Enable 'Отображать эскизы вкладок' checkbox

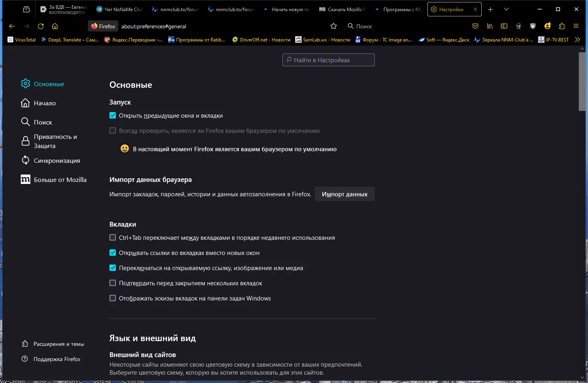[x=113, y=298]
